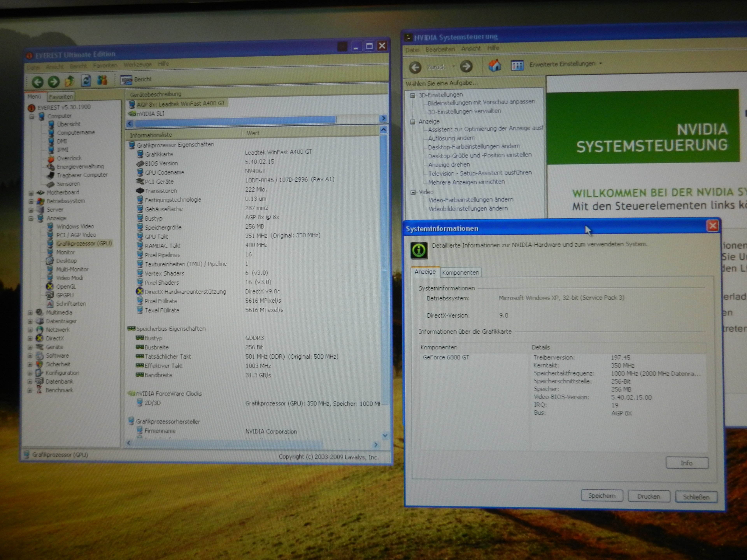Screen dimensions: 747x560
Task: Click NVIDIA panel back arrow (Zurück)
Action: tap(415, 67)
